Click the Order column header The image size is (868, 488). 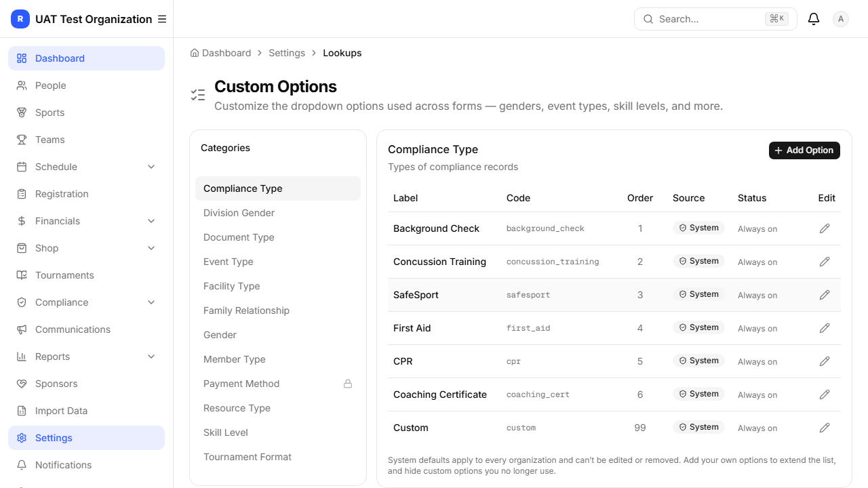[x=640, y=198]
